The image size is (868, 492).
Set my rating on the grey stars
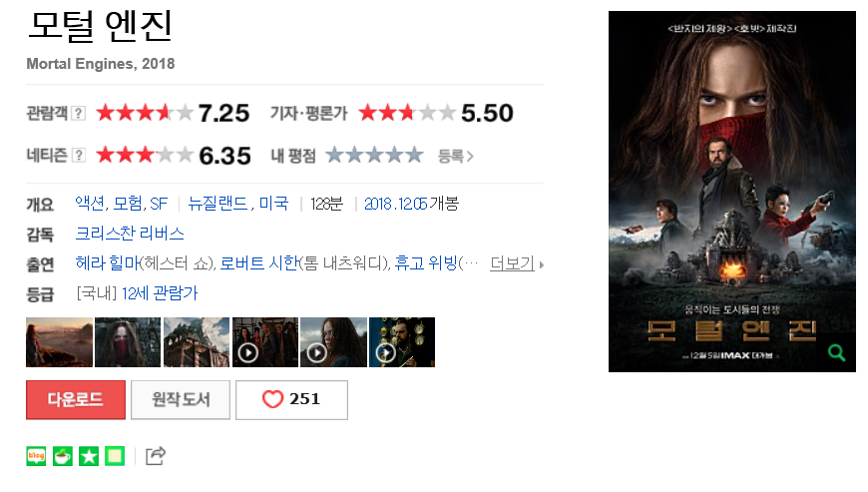[x=375, y=155]
